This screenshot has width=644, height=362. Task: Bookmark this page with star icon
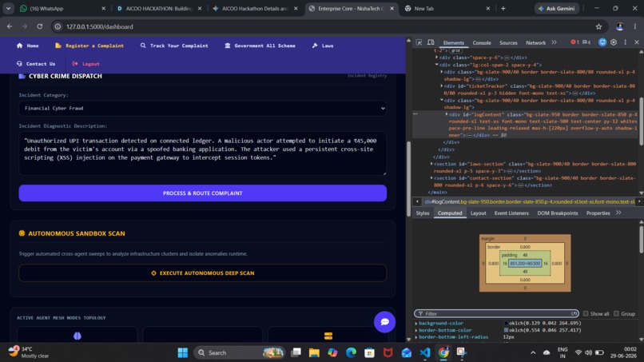pyautogui.click(x=598, y=26)
